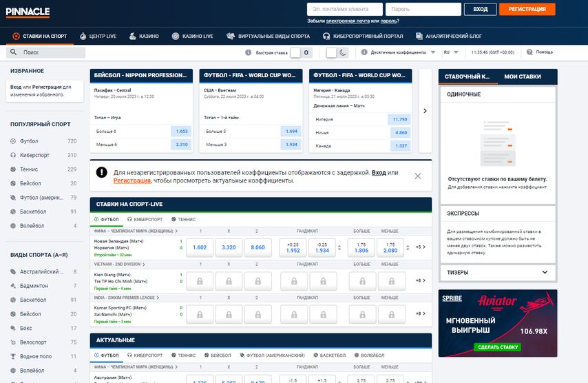
Task: Select draw odds 3.320
Action: pyautogui.click(x=229, y=247)
